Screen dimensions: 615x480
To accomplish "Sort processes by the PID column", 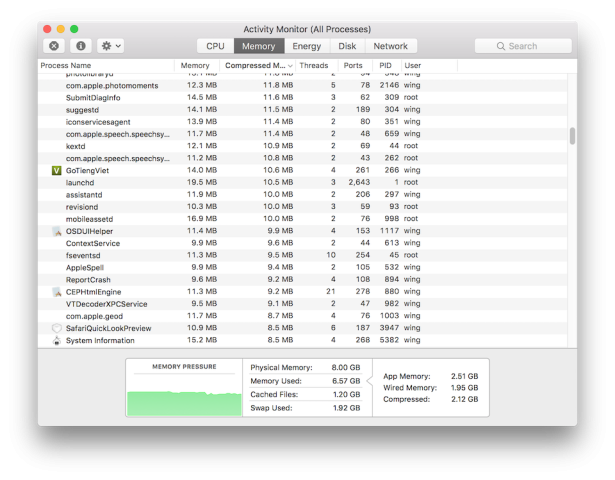I will pos(384,65).
